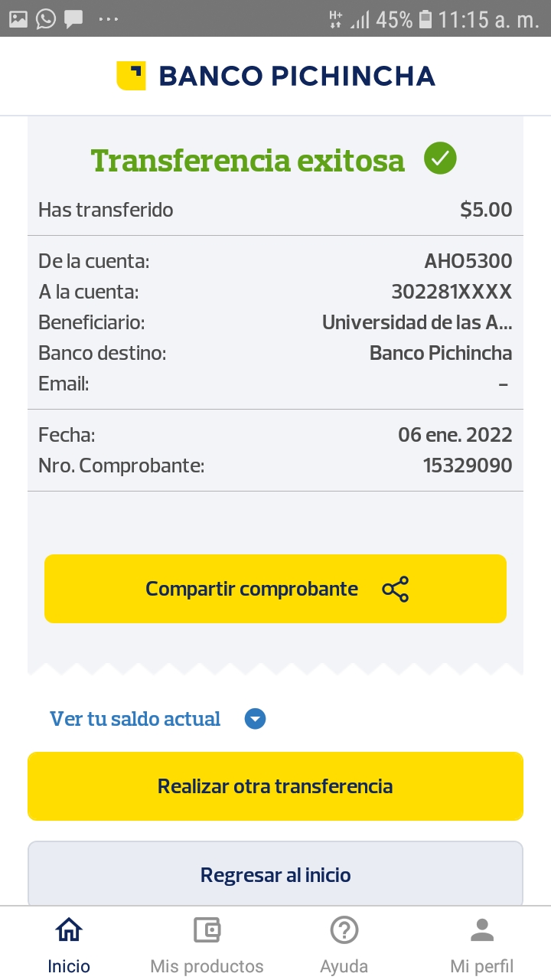The width and height of the screenshot is (551, 980).
Task: Tap the Nro. Comprobante number 15329090
Action: 468,465
